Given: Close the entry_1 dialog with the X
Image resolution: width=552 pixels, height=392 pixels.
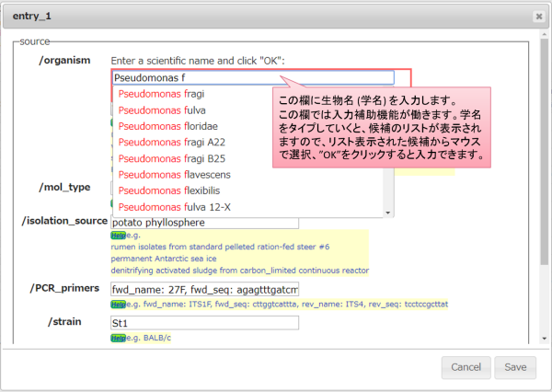Looking at the screenshot, I should (x=538, y=17).
